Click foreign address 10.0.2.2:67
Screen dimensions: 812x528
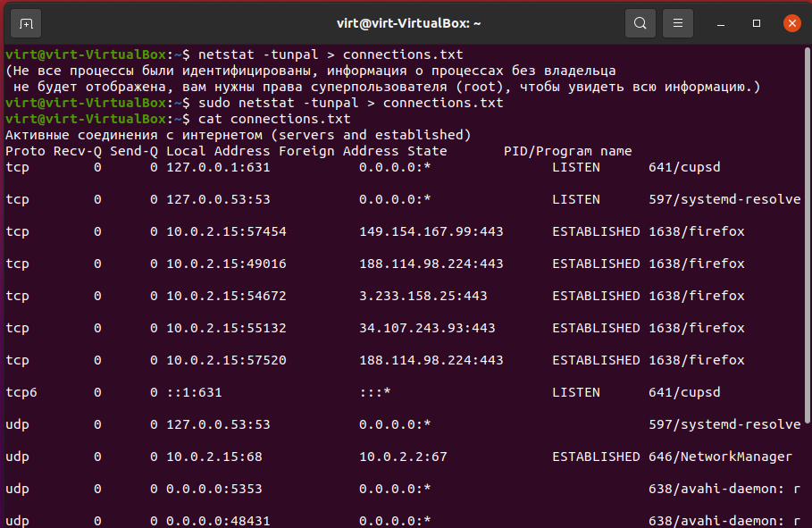[403, 457]
